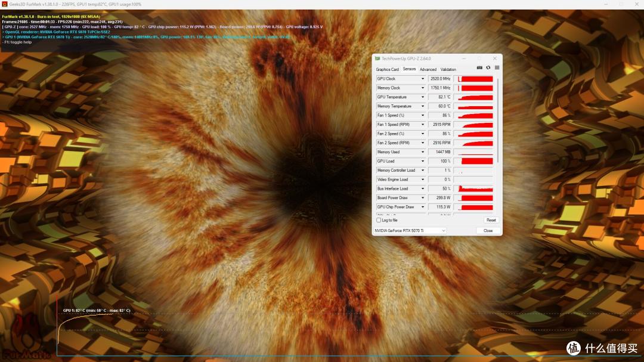Screen dimensions: 644x362
Task: Open the NVIDIA GeForce RTX 5070 Ti selector
Action: click(410, 231)
